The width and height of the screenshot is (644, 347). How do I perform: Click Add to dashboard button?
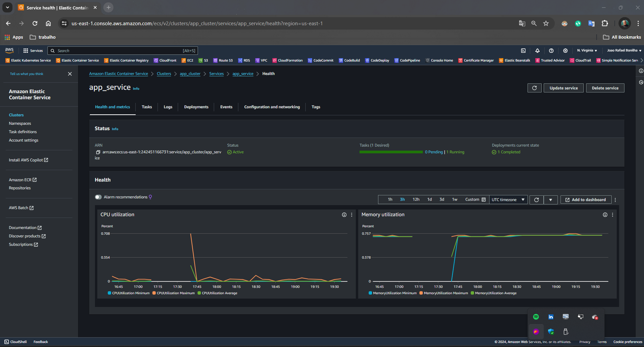pos(585,200)
